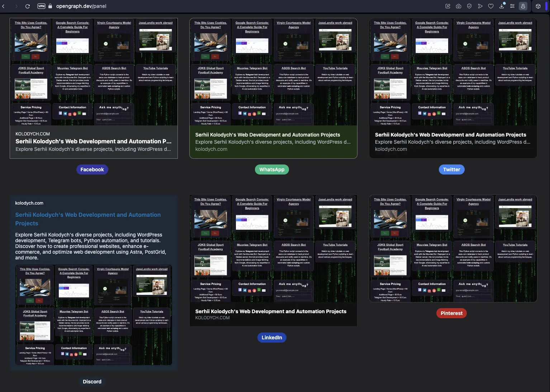Open the extensions cube icon
550x392 pixels.
tap(538, 6)
